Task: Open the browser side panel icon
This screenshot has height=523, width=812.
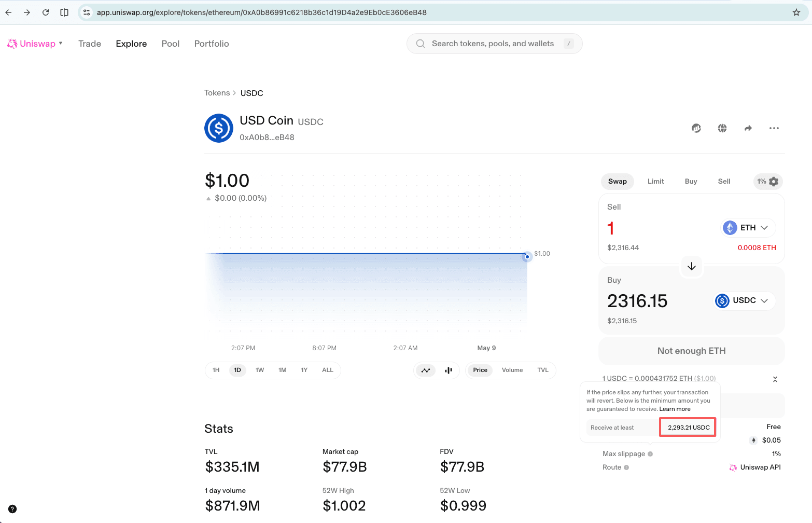Action: click(x=64, y=12)
